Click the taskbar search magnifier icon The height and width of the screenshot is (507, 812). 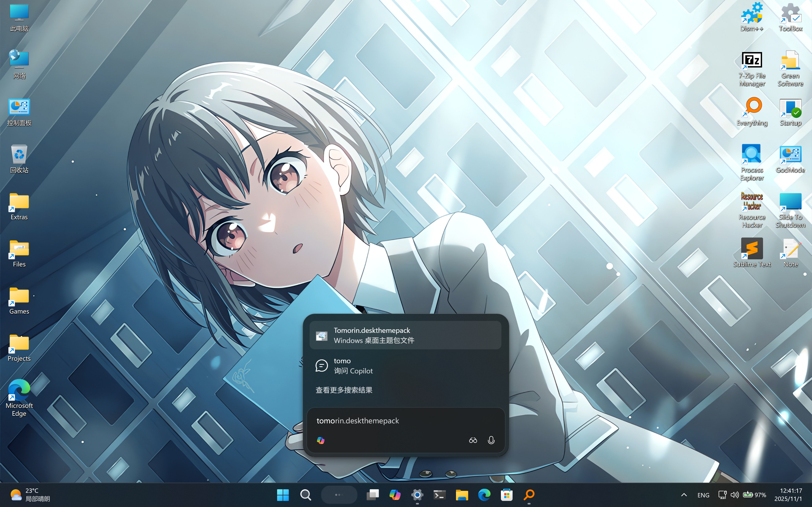pyautogui.click(x=305, y=495)
